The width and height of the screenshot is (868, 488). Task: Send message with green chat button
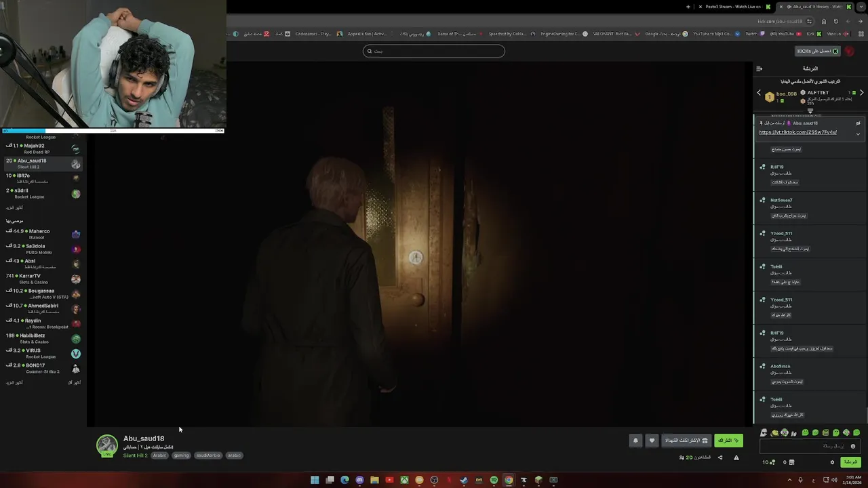850,462
